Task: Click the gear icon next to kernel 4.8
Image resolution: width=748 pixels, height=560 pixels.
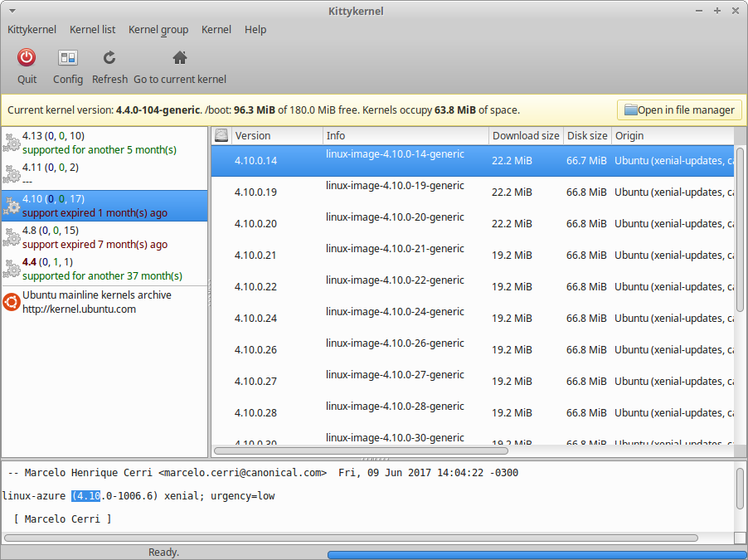Action: coord(12,236)
